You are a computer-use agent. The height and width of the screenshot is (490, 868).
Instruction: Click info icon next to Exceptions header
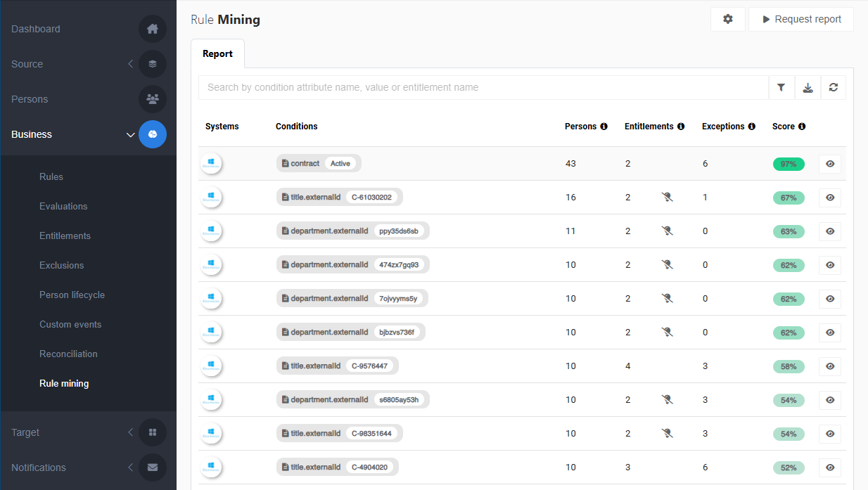point(752,127)
